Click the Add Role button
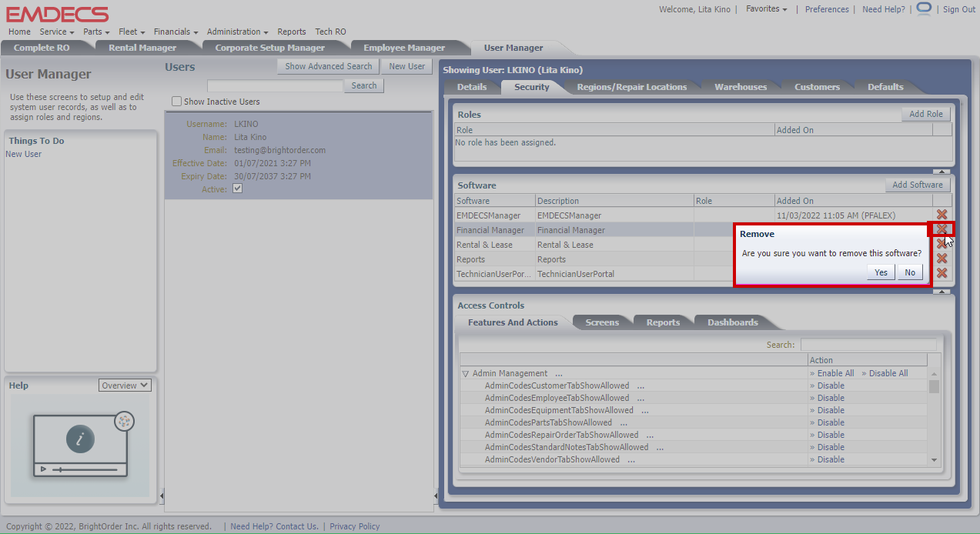The width and height of the screenshot is (980, 534). [x=926, y=114]
